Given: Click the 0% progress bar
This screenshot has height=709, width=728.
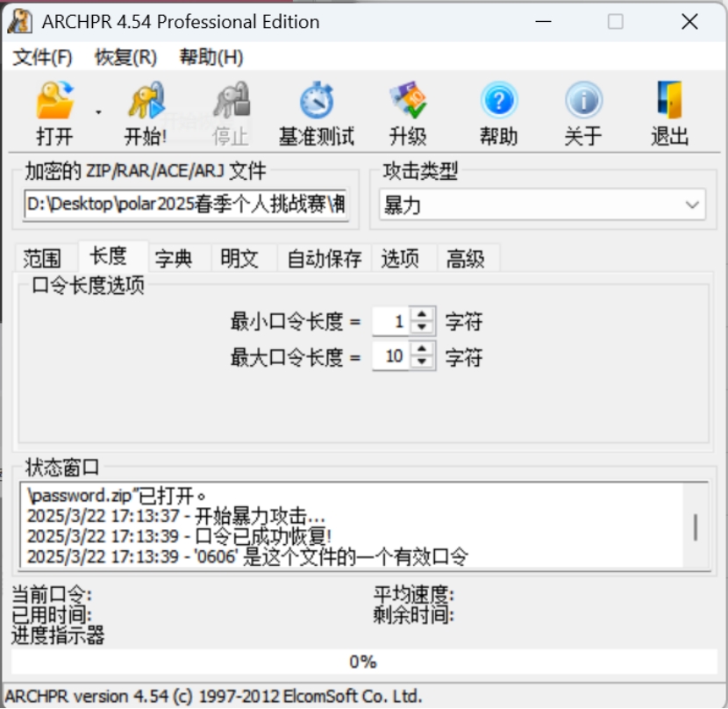Looking at the screenshot, I should pos(364,662).
